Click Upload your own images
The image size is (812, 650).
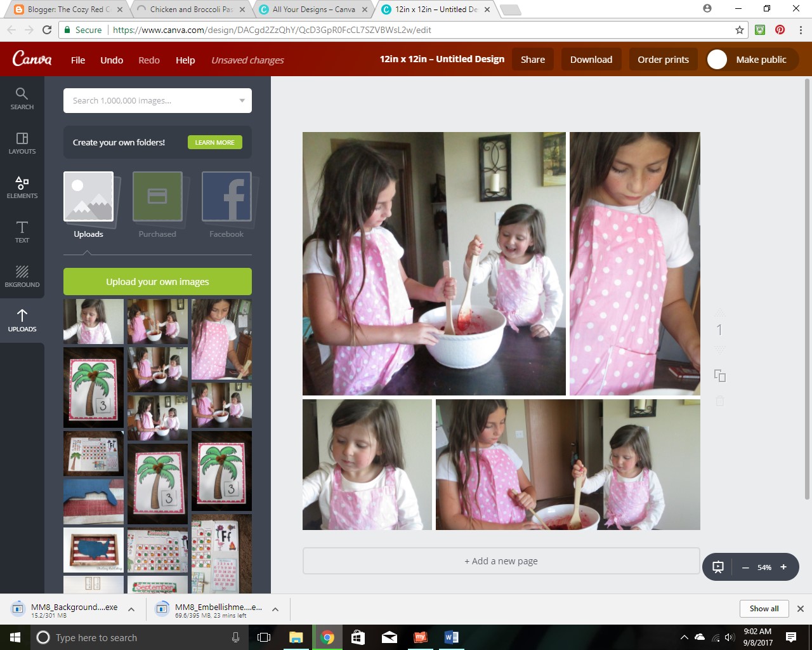[x=157, y=281]
